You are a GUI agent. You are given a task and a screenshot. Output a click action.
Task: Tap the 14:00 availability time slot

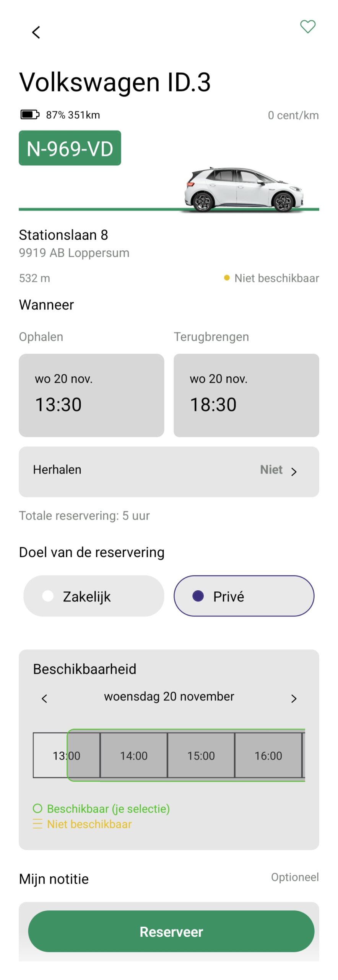tap(134, 755)
